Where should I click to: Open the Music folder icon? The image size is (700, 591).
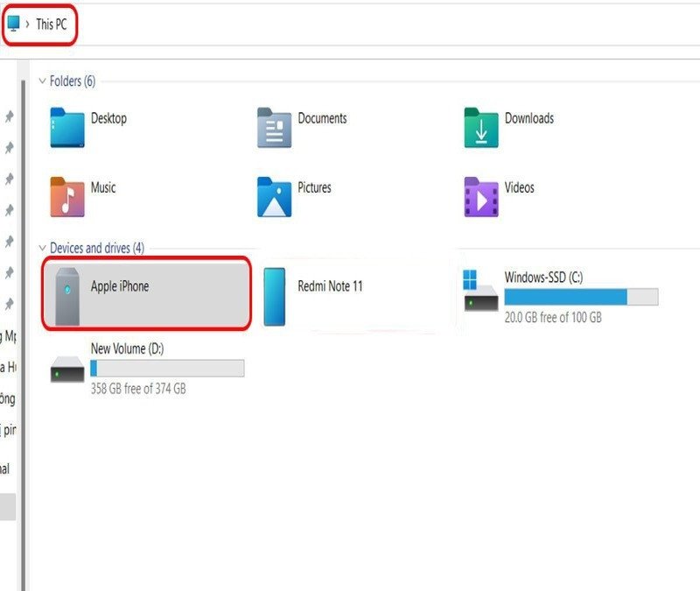pos(67,197)
